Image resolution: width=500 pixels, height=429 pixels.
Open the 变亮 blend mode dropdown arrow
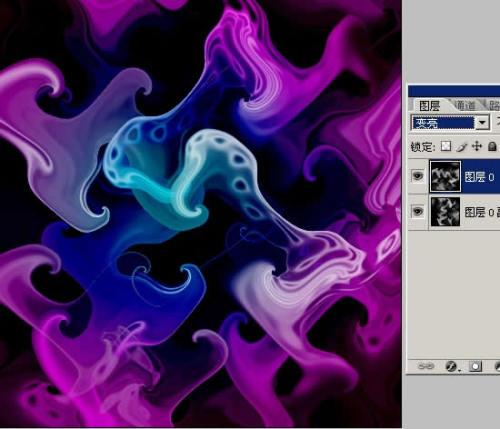coord(482,123)
